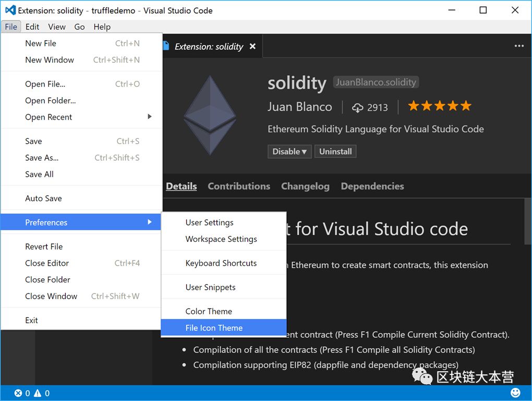This screenshot has width=532, height=401.
Task: Switch to the Changelog tab
Action: coord(305,186)
